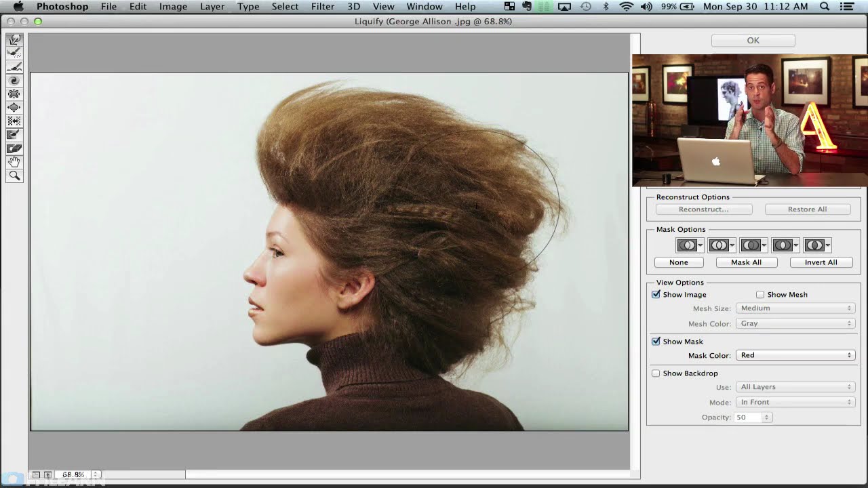Open the Mask Color Red dropdown
This screenshot has height=488, width=868.
coord(795,355)
